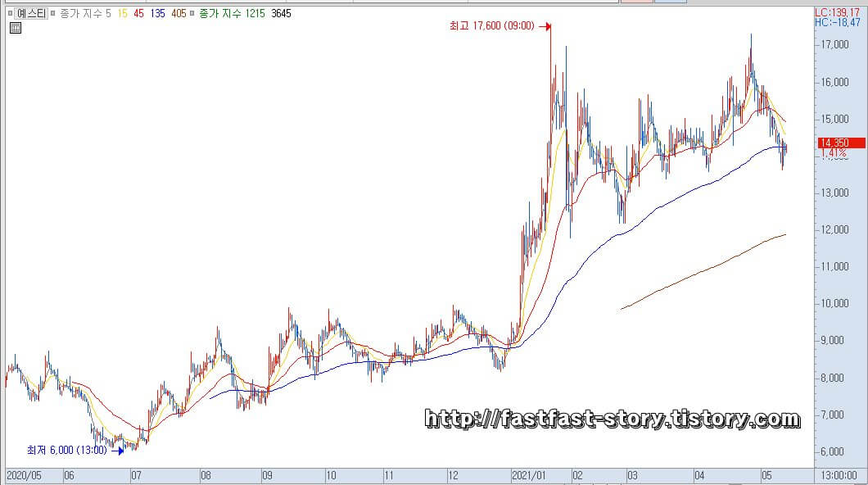Click the 13:00:00 time label

click(839, 476)
